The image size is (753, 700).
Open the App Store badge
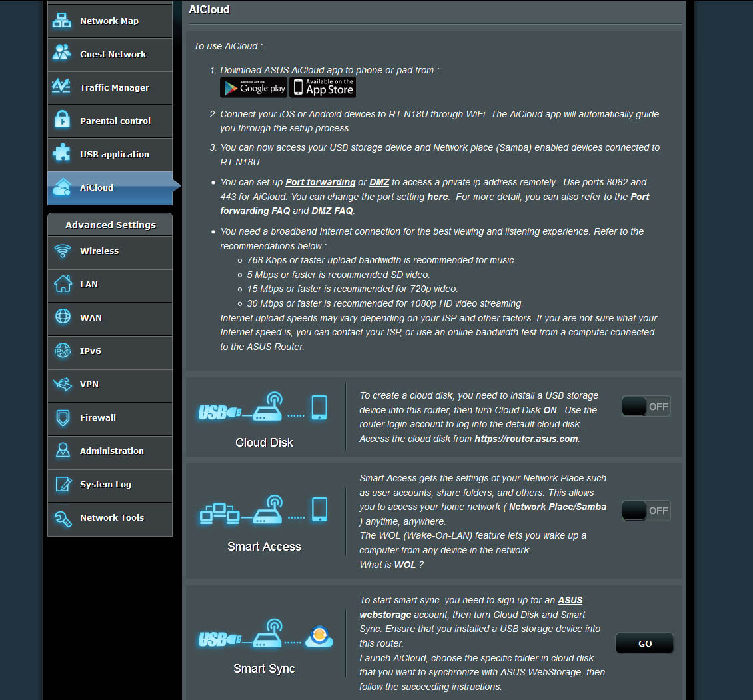tap(323, 87)
